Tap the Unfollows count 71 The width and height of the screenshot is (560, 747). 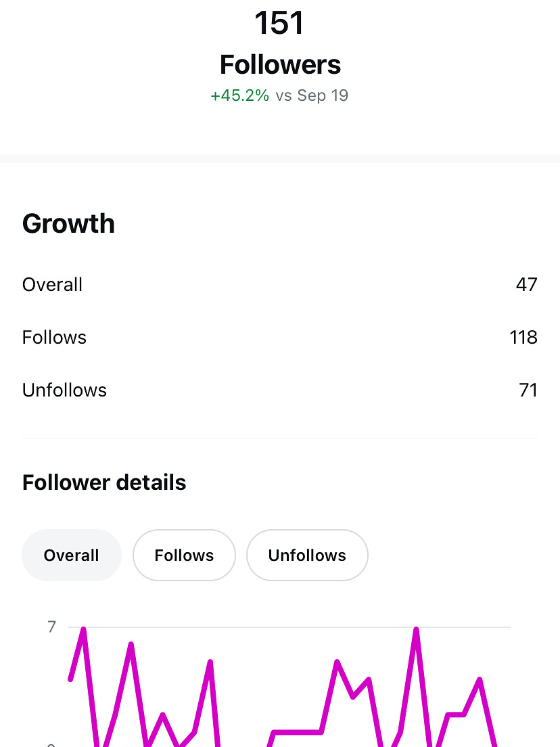[528, 390]
